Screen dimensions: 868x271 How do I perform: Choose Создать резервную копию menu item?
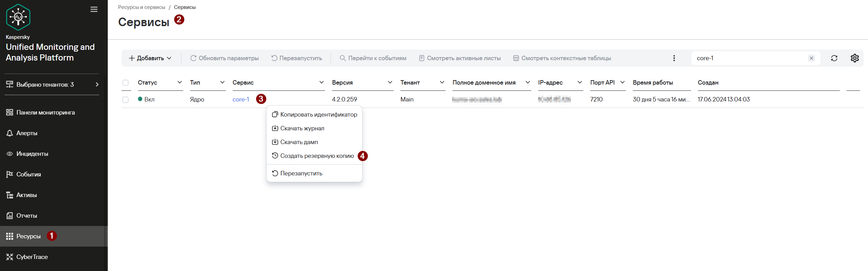pos(314,156)
